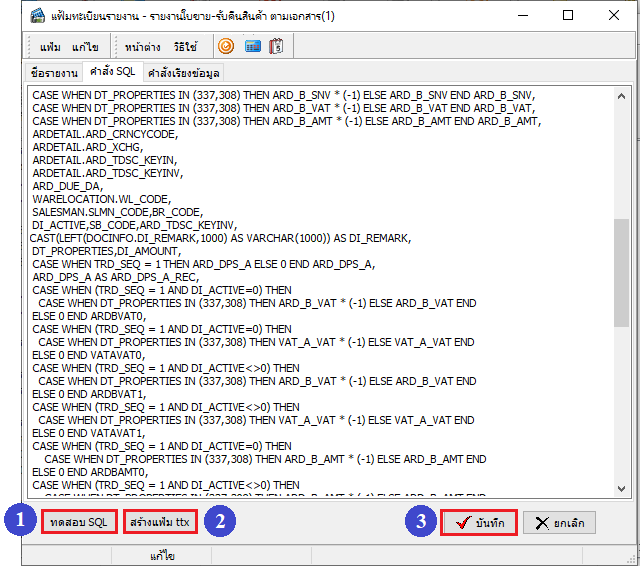Switch to the คำสั่งเรียงข้อมูล tab
The height and width of the screenshot is (566, 640).
(183, 73)
